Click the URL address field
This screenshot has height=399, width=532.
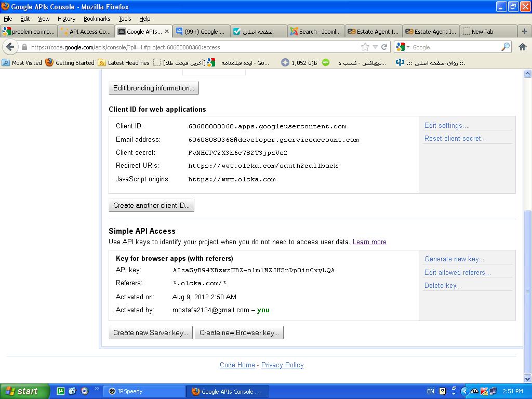pos(193,47)
